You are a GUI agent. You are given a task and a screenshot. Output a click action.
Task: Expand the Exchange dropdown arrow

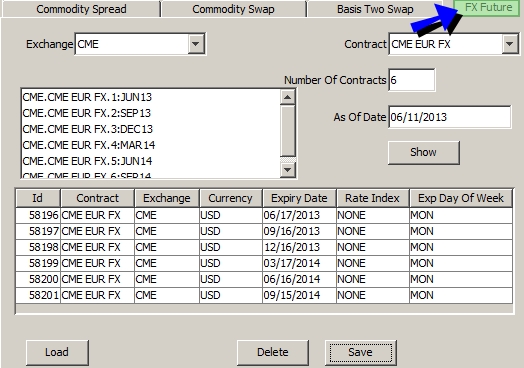195,44
